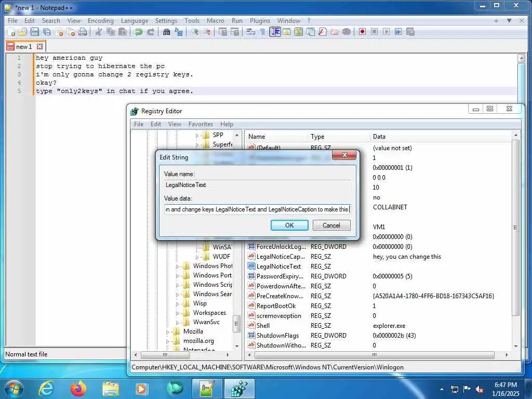Viewport: 532px width, 399px height.
Task: Select the 'new 1' document tab
Action: point(24,47)
